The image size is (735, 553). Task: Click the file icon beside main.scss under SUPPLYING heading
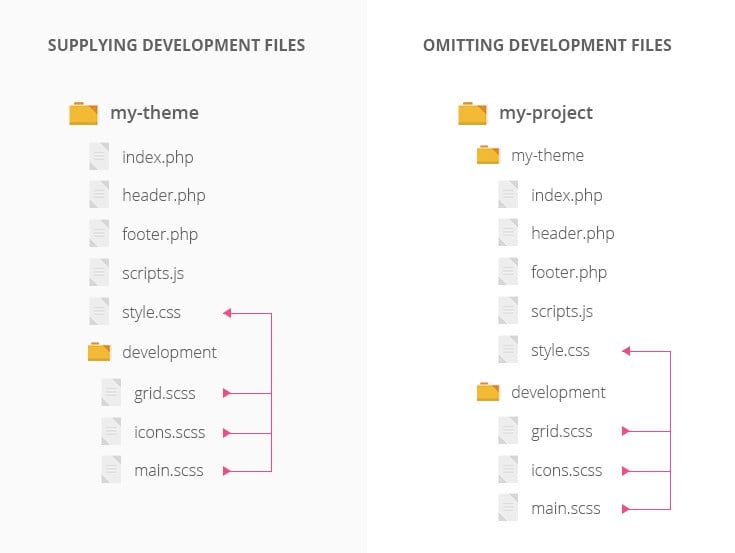tap(111, 470)
